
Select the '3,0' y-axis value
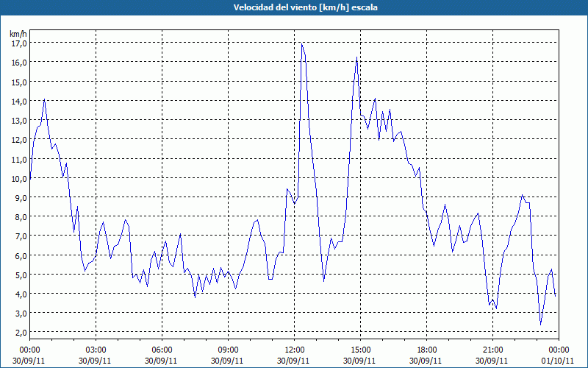[x=21, y=314]
